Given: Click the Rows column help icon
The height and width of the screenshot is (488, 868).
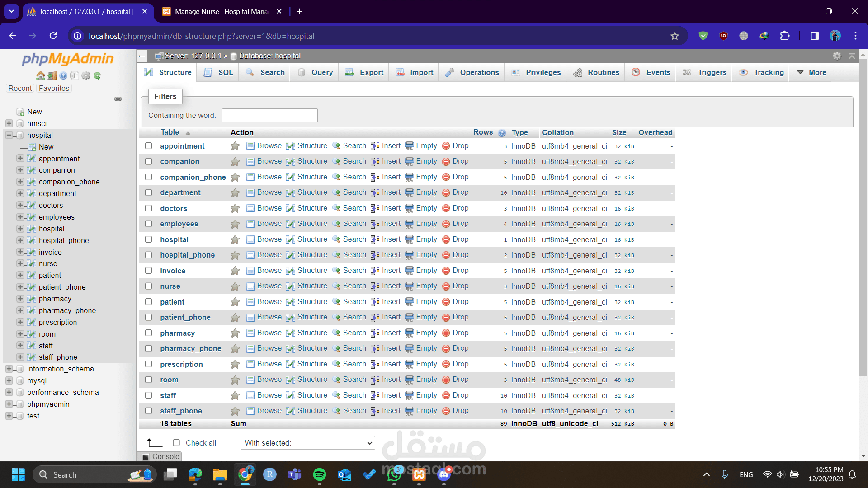Looking at the screenshot, I should click(x=502, y=133).
